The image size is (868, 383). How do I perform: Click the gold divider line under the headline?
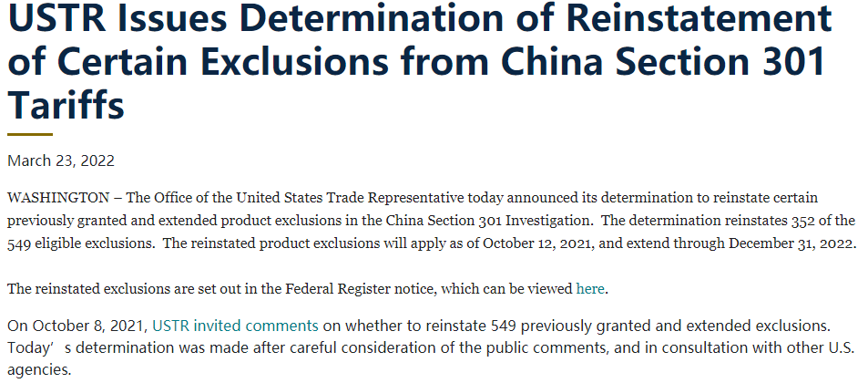[x=30, y=134]
